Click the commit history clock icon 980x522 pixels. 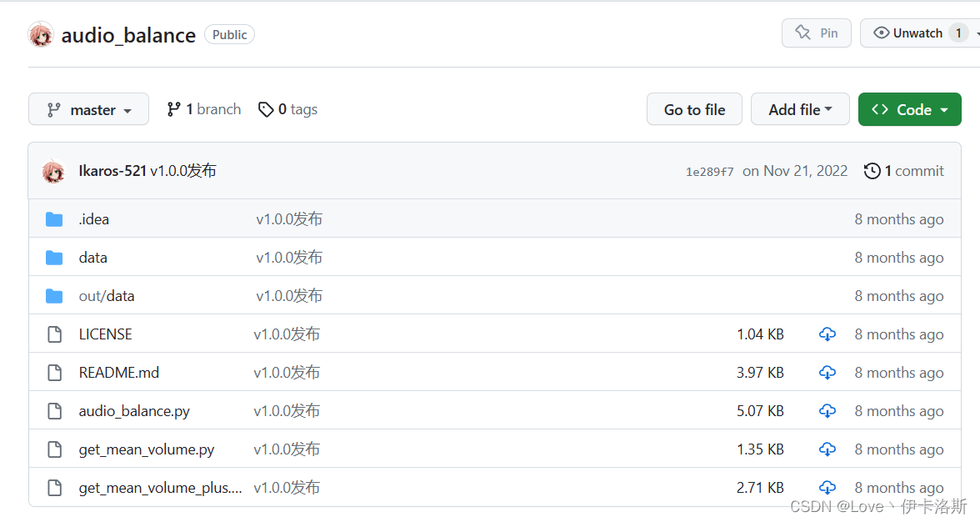point(872,171)
